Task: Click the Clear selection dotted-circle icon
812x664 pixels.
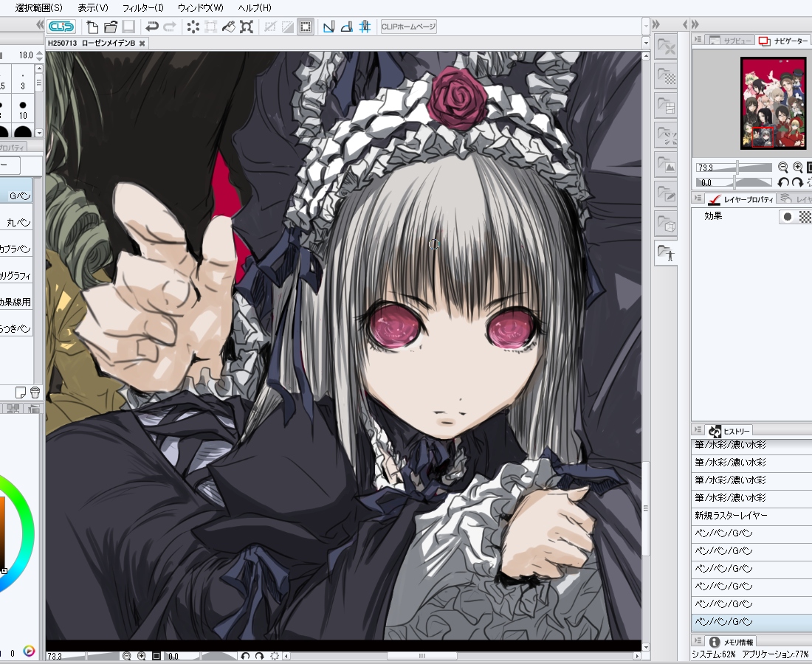Action: pos(193,27)
